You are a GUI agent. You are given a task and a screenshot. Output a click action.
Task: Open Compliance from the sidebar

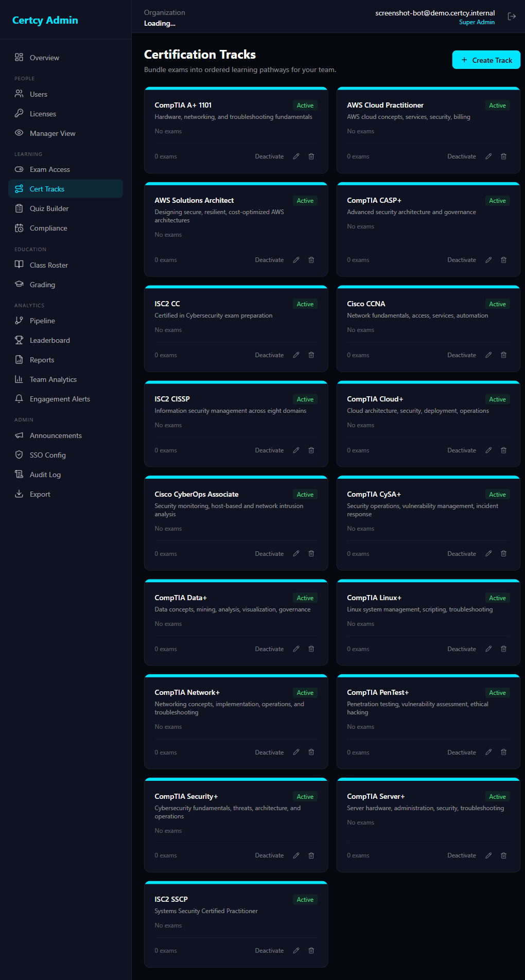66,228
